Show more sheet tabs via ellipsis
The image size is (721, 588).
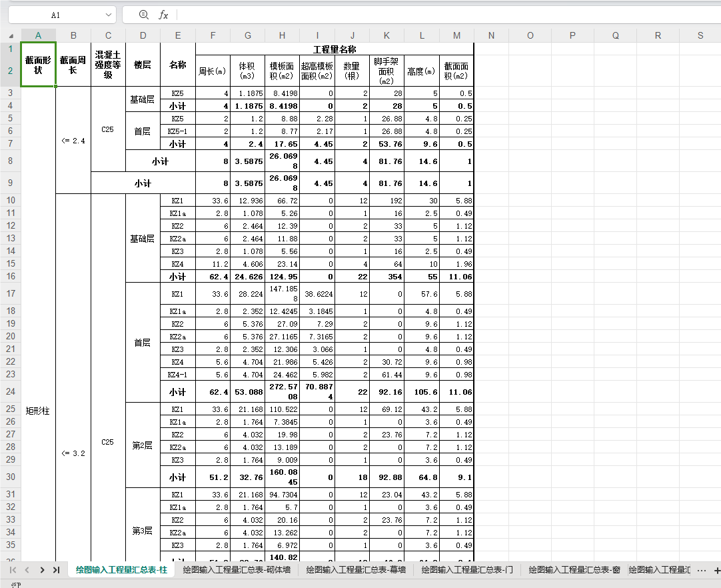(x=701, y=571)
